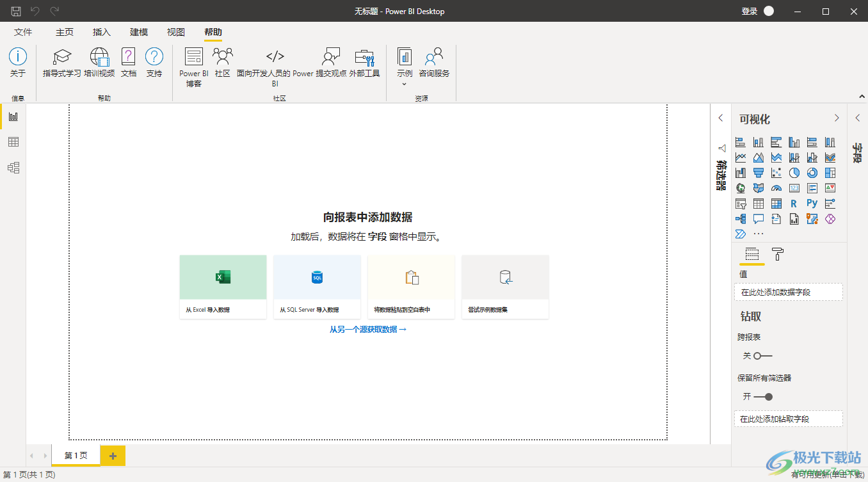
Task: Switch to the Format paint roller tab
Action: (x=778, y=254)
